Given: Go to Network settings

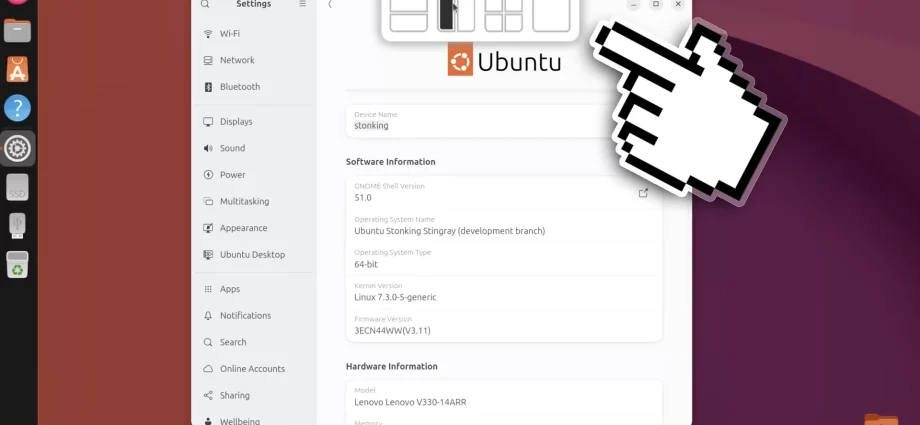Looking at the screenshot, I should [x=254, y=60].
